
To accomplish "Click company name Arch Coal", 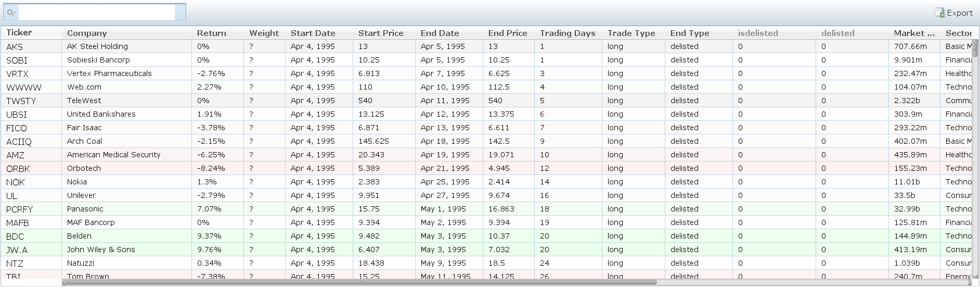I will click(84, 141).
